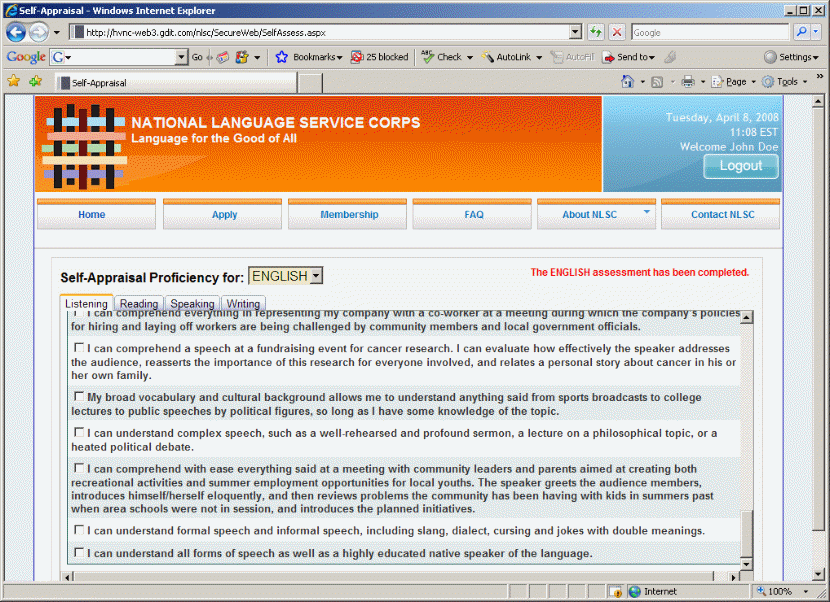Image resolution: width=830 pixels, height=602 pixels.
Task: Click the Bookmarks star icon
Action: pyautogui.click(x=282, y=57)
